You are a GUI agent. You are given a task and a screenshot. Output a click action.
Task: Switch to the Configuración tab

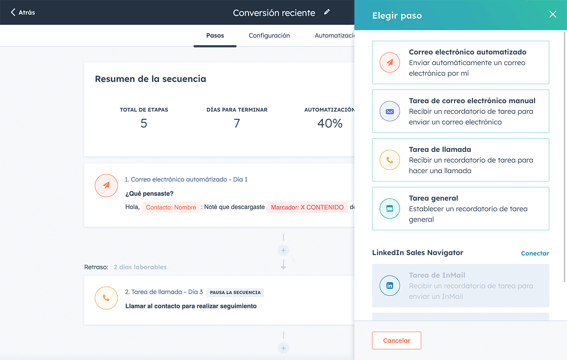coord(269,36)
